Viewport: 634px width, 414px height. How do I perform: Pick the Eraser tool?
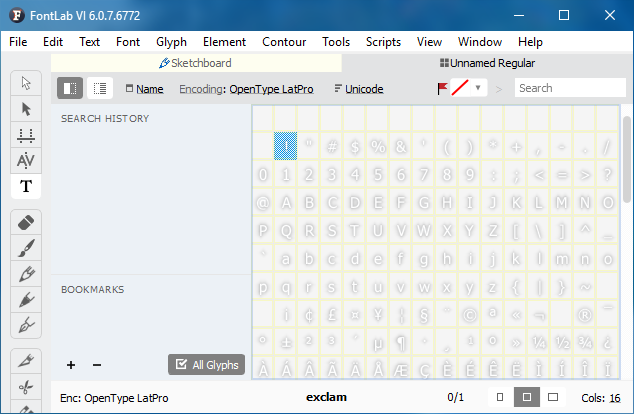(x=26, y=221)
